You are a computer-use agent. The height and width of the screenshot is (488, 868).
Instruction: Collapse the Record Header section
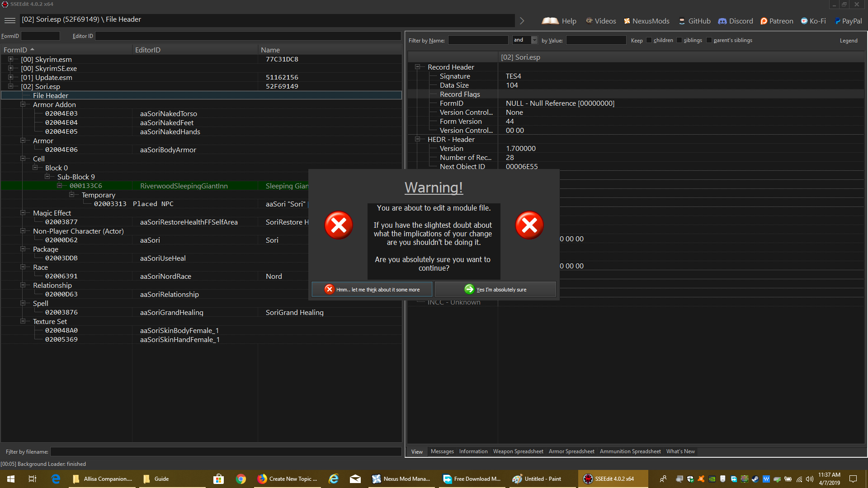click(x=418, y=67)
